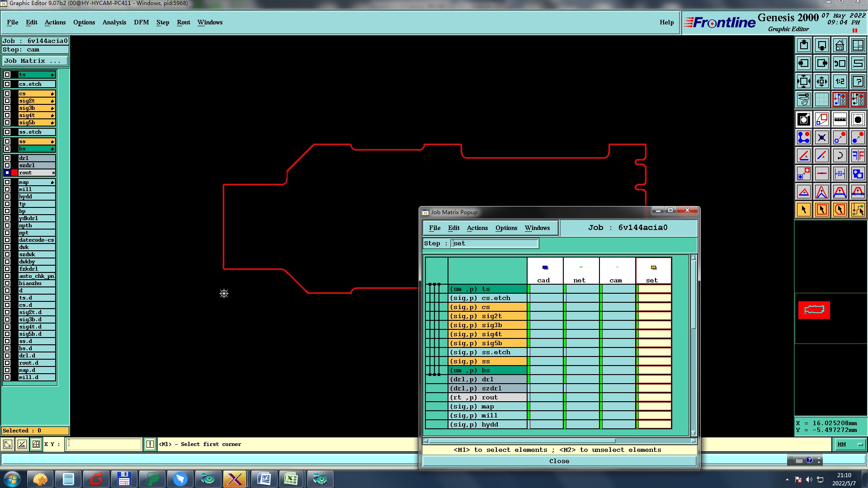Enable the map layer checkbox
868x488 pixels.
point(7,182)
